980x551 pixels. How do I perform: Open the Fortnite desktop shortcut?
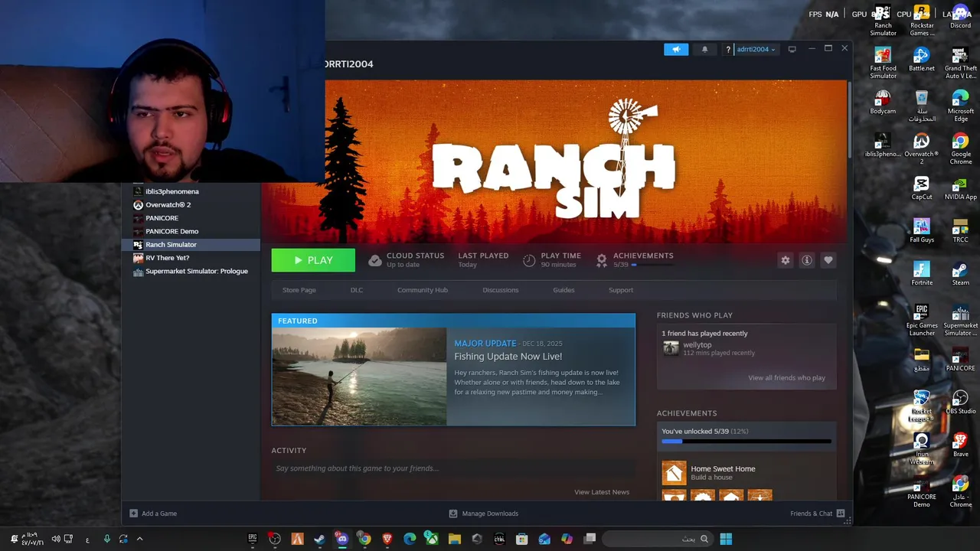click(x=922, y=274)
